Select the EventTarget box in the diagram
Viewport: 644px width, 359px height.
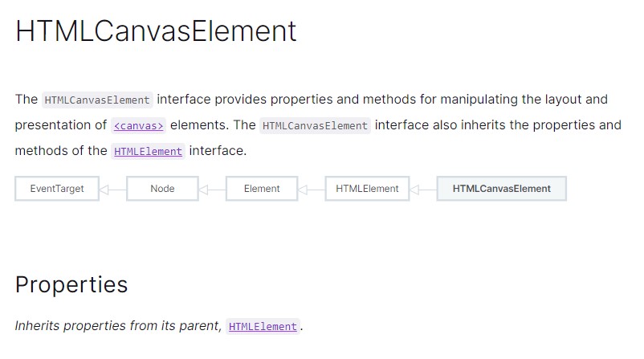(x=57, y=189)
